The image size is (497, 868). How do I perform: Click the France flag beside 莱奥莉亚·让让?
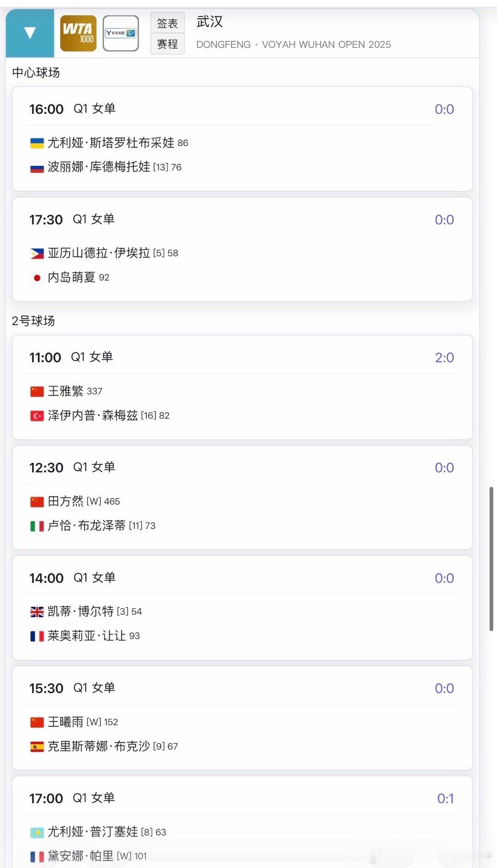37,636
